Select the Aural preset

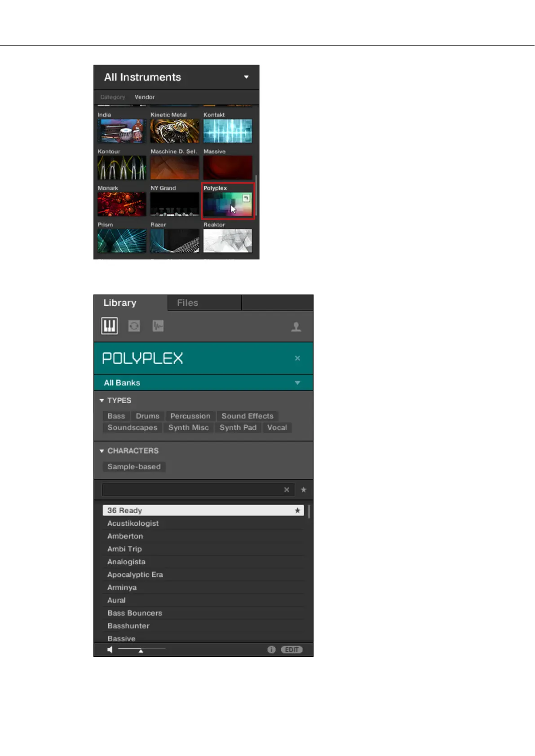pyautogui.click(x=203, y=600)
